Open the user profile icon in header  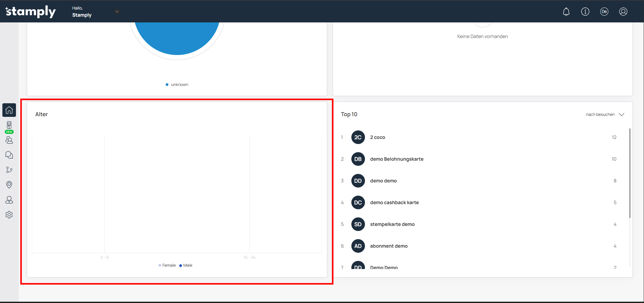coord(623,12)
